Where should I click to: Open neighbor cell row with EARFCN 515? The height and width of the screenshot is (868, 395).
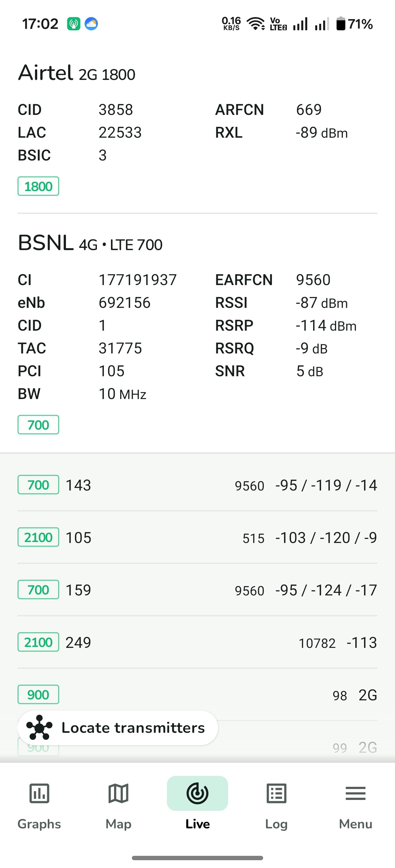(x=197, y=537)
